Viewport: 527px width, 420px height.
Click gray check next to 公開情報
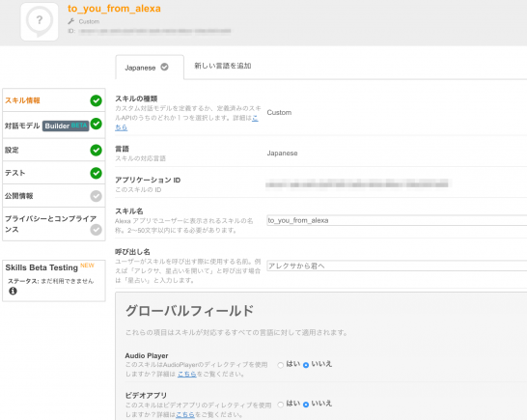pos(96,196)
